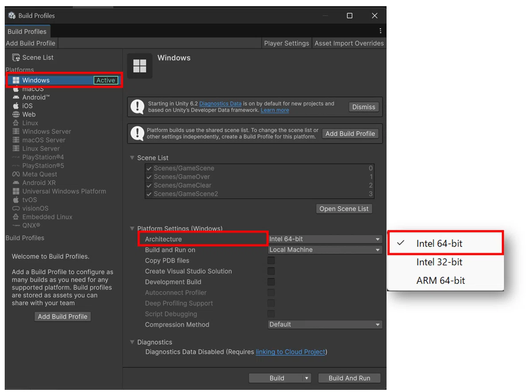Screen dimensions: 532x392
Task: Click the macOS Server icon
Action: (16, 140)
